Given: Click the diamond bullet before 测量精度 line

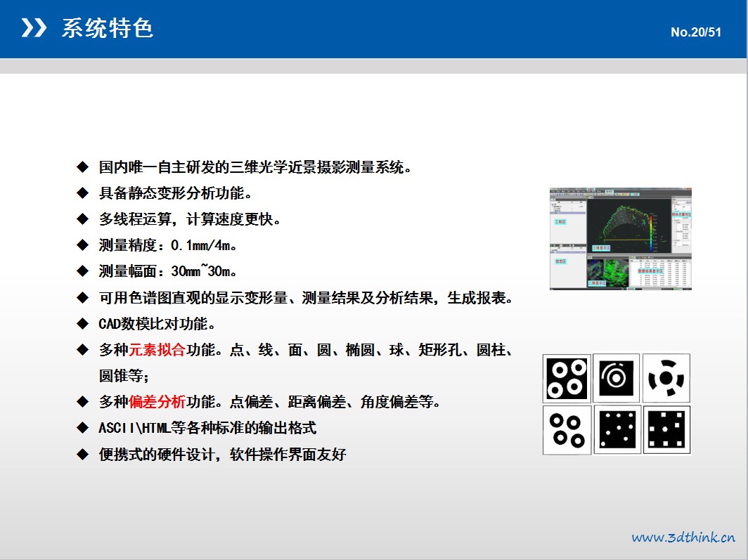Looking at the screenshot, I should [x=82, y=246].
